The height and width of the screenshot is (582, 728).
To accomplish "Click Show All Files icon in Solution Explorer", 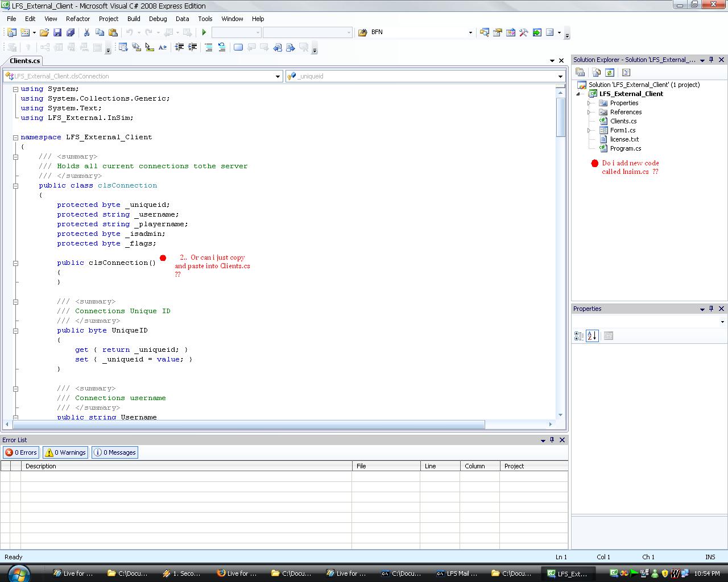I will 596,72.
